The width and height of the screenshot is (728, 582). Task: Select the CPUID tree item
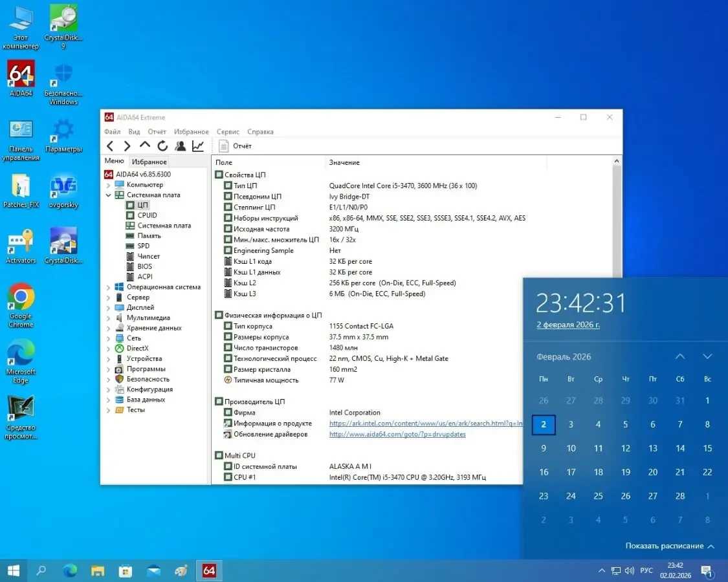point(147,215)
